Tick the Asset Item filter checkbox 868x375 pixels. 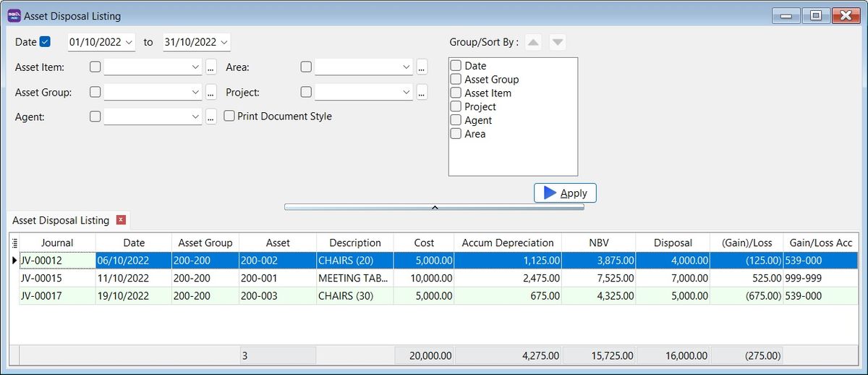click(95, 67)
